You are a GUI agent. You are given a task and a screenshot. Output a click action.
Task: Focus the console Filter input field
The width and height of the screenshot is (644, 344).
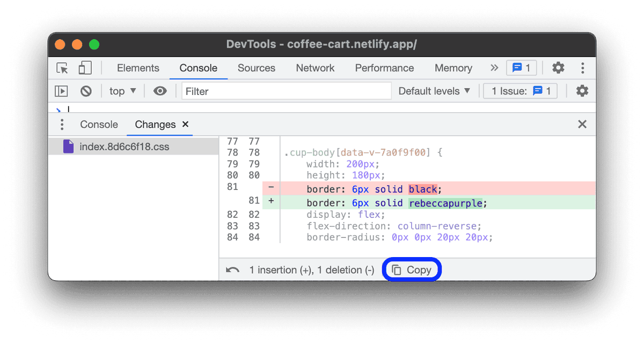(287, 91)
